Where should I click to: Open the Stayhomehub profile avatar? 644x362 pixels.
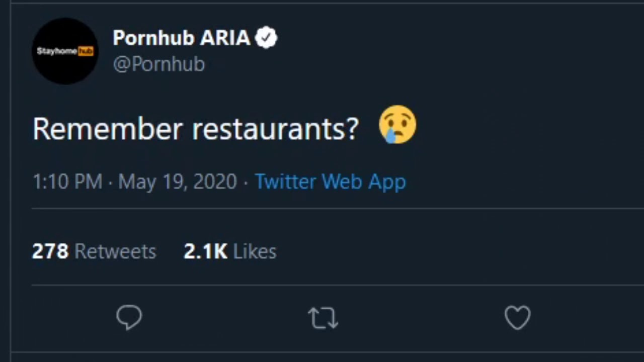click(x=65, y=51)
